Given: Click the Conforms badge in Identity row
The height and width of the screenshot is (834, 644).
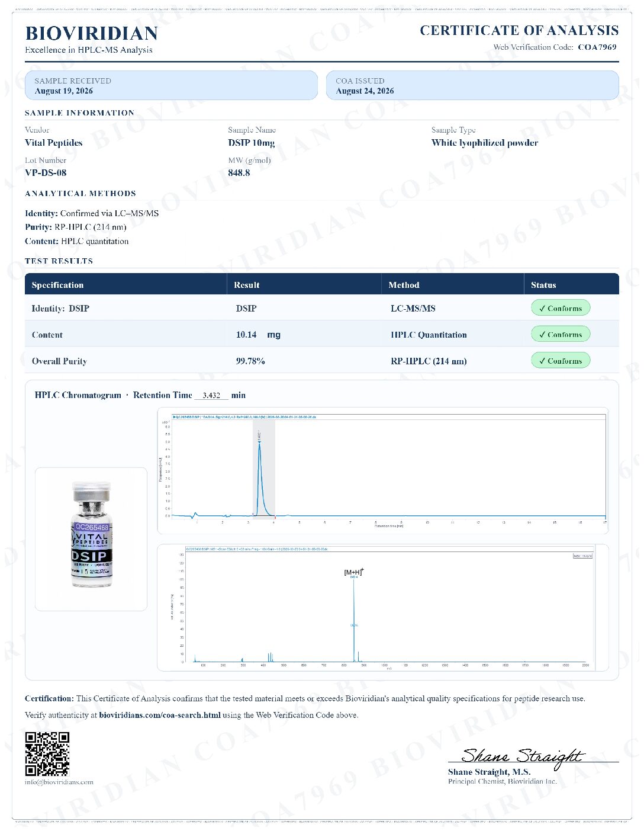Looking at the screenshot, I should coord(561,308).
